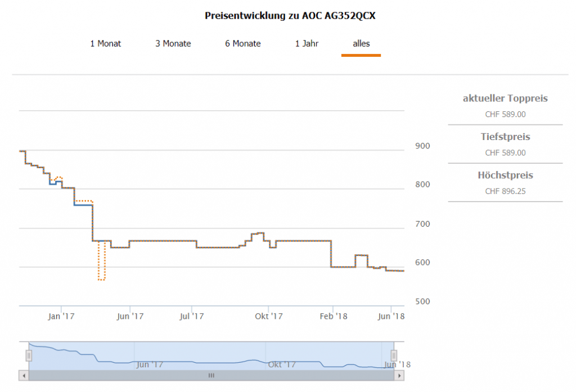
Task: Click the CHF 896.25 highest price value
Action: (505, 191)
